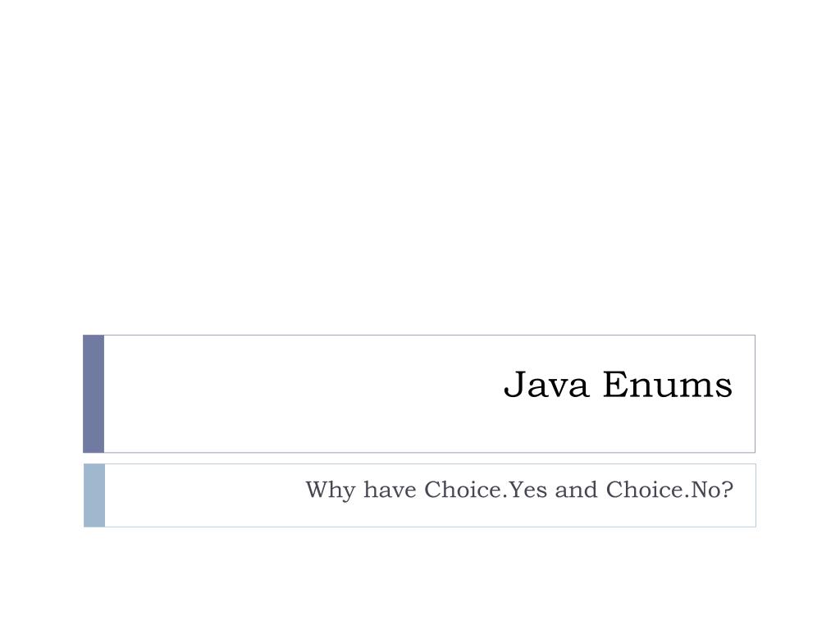The height and width of the screenshot is (630, 840).
Task: Click the gap between title and subtitle
Action: click(420, 459)
